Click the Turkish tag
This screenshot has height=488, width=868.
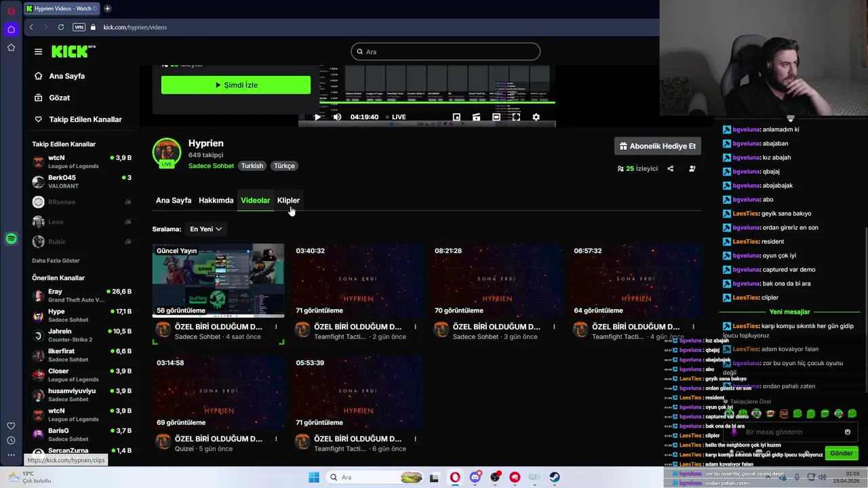pyautogui.click(x=252, y=166)
